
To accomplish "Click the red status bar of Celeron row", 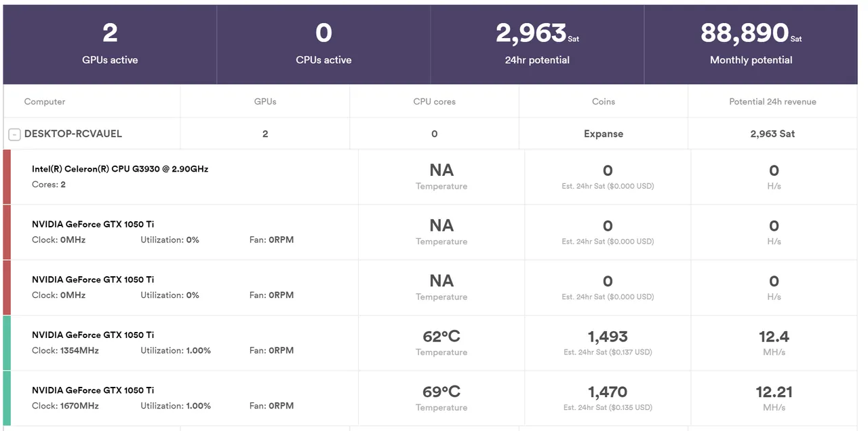I will point(7,176).
